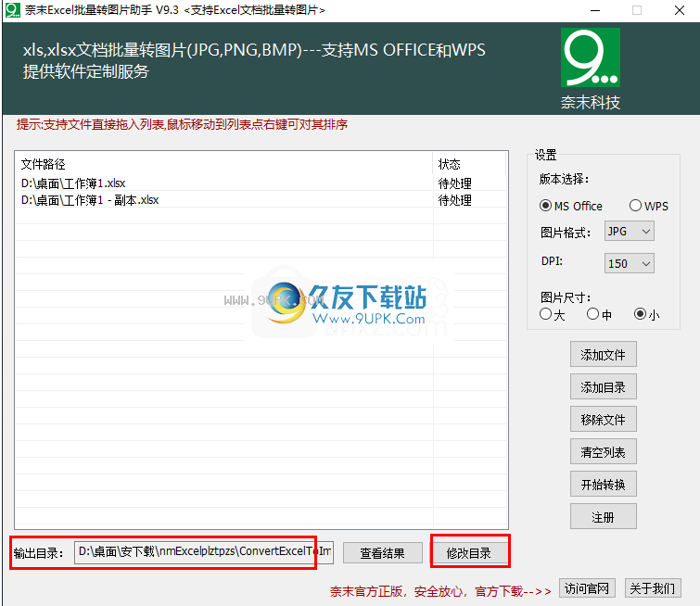Viewport: 700px width, 606px height.
Task: Select row D:\桌面\工作簿1.xlsx
Action: click(261, 183)
